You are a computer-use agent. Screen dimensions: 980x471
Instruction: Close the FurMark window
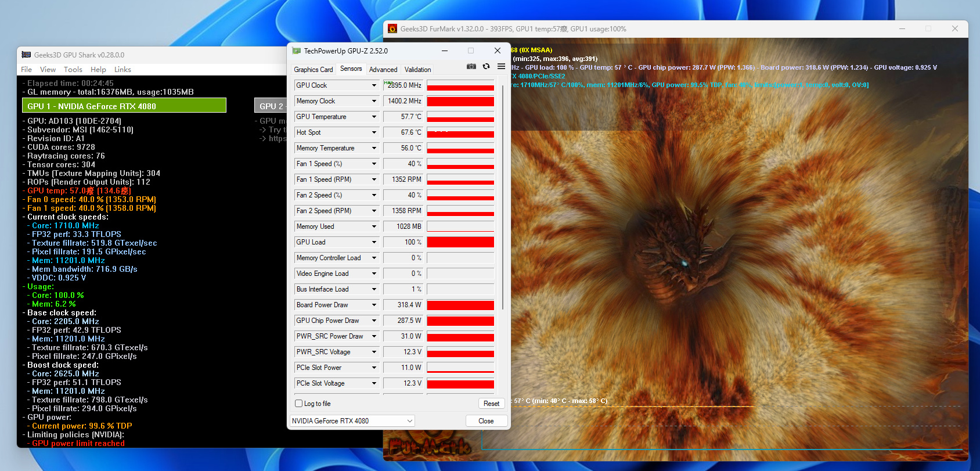point(955,29)
